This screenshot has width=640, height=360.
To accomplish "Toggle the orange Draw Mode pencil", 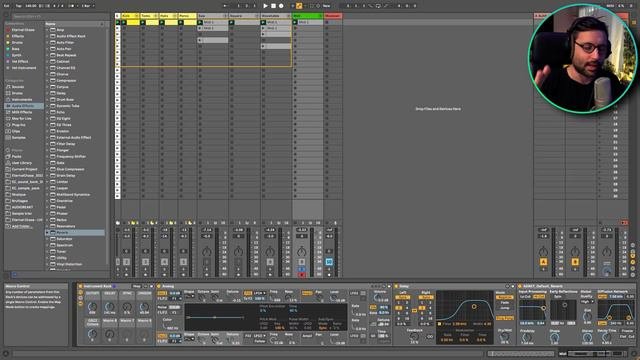I will (x=299, y=6).
